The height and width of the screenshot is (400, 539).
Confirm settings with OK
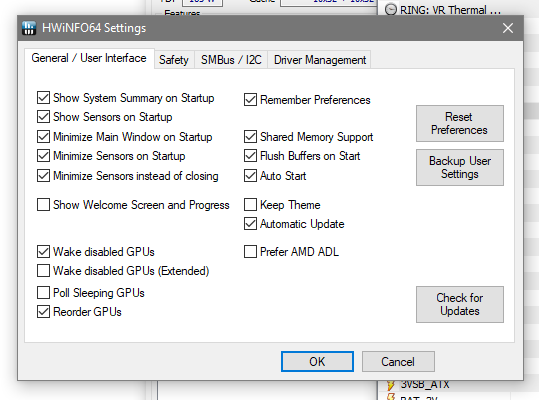[317, 362]
